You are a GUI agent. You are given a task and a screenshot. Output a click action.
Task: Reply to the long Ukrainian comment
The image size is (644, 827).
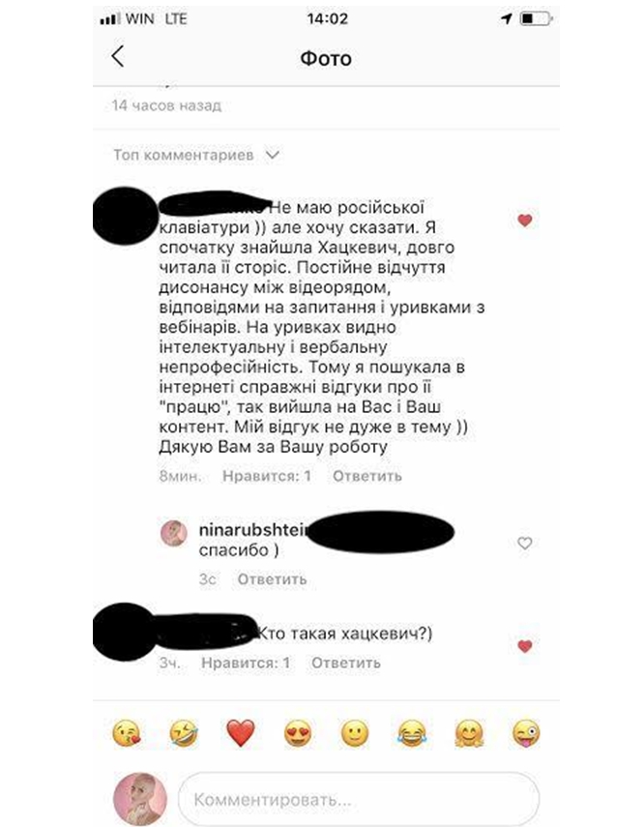367,476
